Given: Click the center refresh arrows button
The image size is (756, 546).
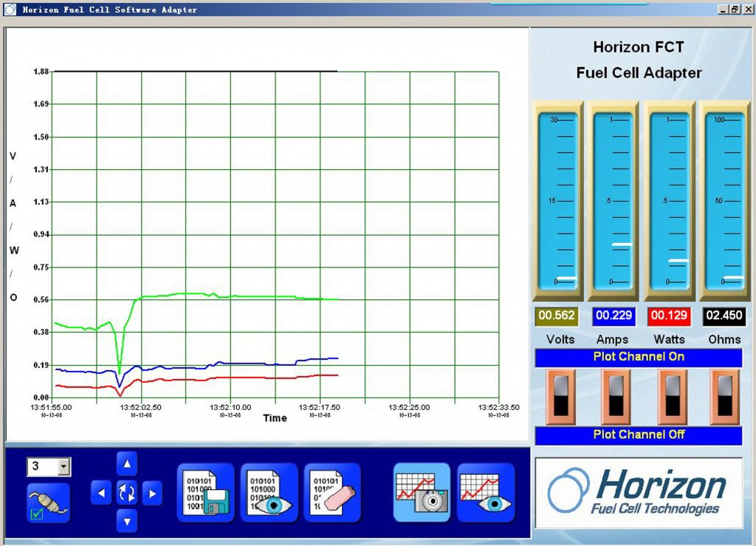Looking at the screenshot, I should point(127,493).
